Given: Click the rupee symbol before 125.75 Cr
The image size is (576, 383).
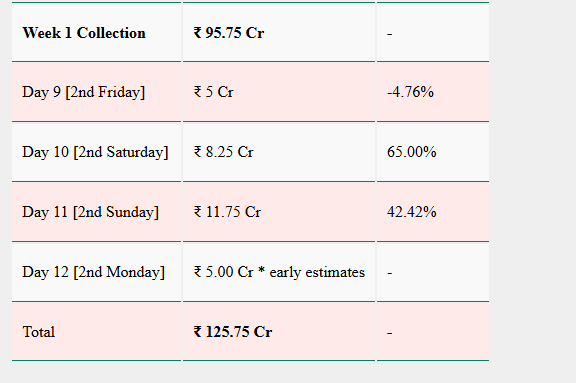Looking at the screenshot, I should [198, 332].
